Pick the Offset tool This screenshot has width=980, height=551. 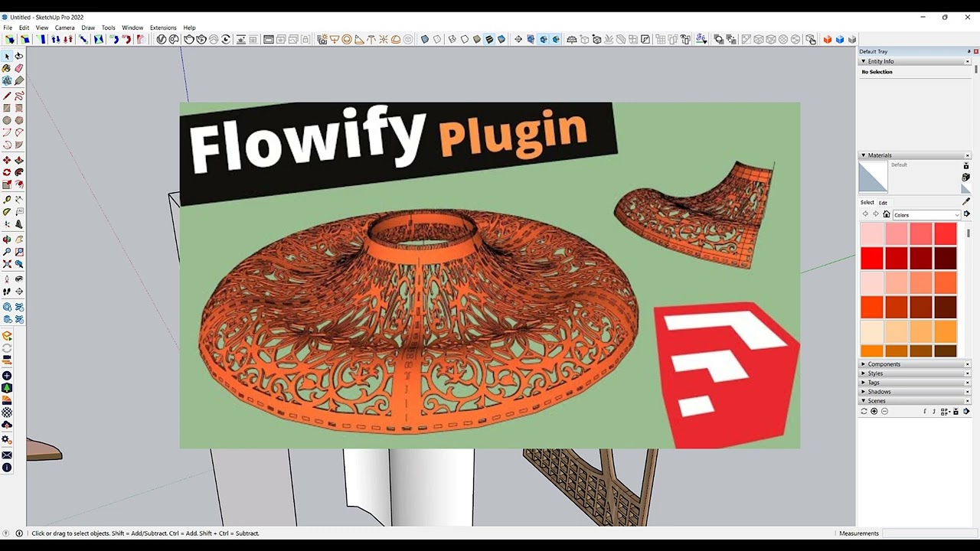point(19,184)
